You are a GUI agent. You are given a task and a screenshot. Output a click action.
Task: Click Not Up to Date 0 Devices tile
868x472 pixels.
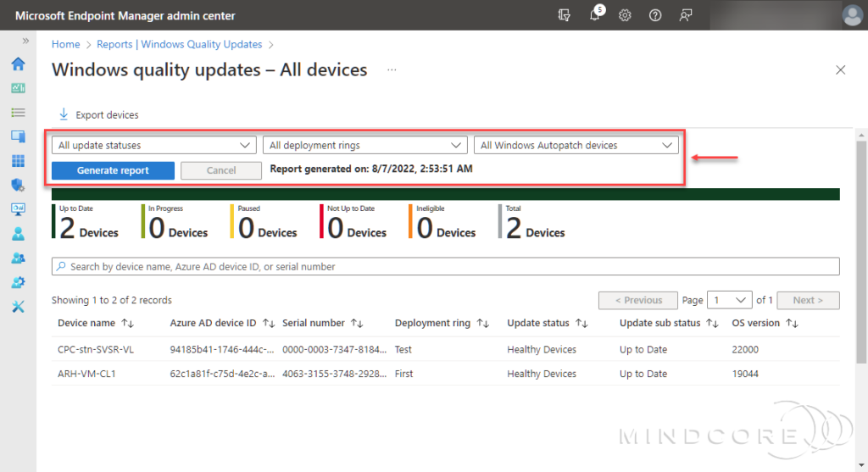[353, 222]
